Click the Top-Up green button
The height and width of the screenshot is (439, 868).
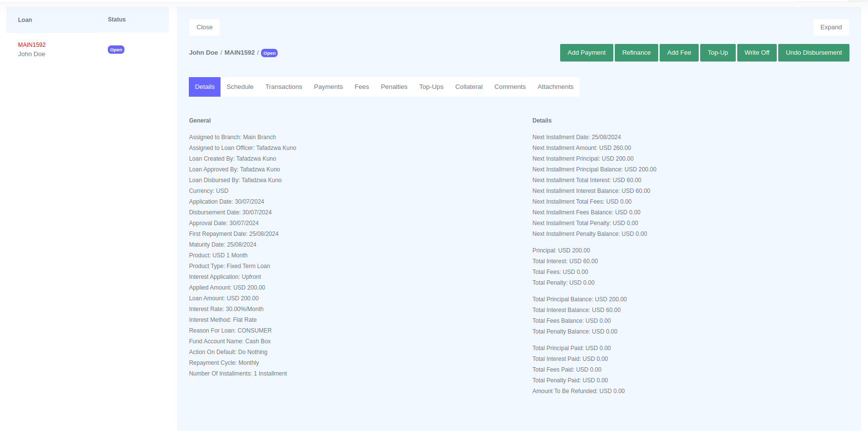tap(717, 53)
